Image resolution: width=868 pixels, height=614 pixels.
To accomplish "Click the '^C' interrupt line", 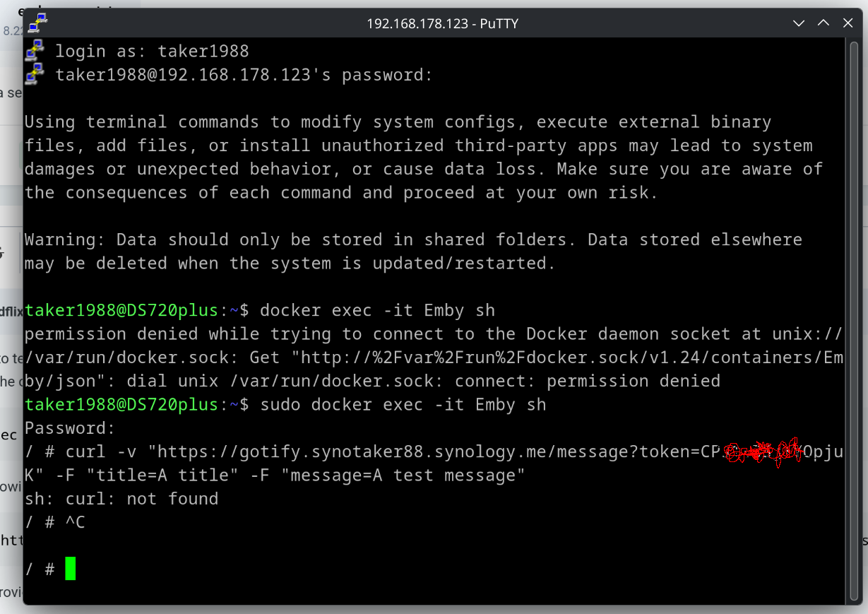I will pyautogui.click(x=75, y=522).
